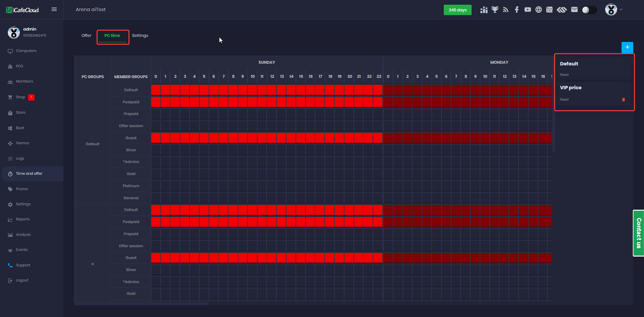The width and height of the screenshot is (644, 317).
Task: Add a new price with plus button
Action: point(627,47)
